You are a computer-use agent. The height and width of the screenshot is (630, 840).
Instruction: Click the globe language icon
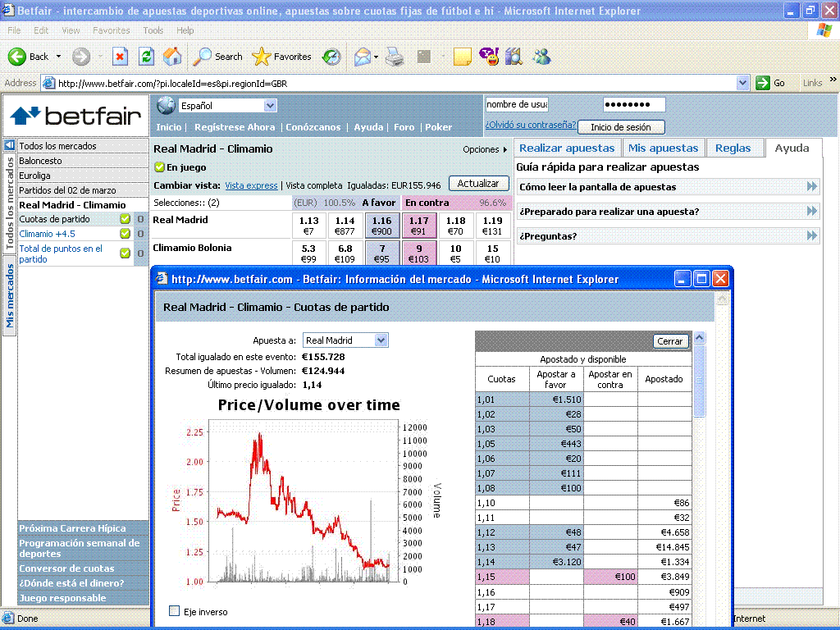(166, 106)
